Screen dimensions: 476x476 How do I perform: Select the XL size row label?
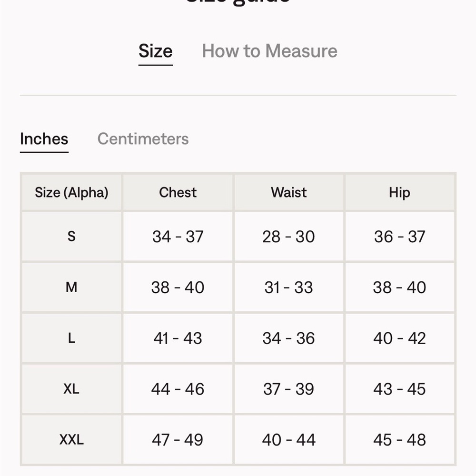point(72,388)
